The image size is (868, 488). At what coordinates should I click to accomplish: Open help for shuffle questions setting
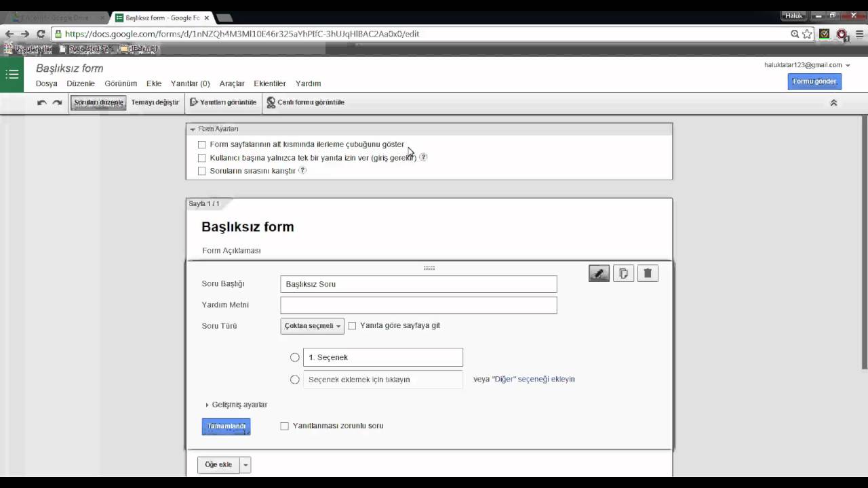(302, 171)
